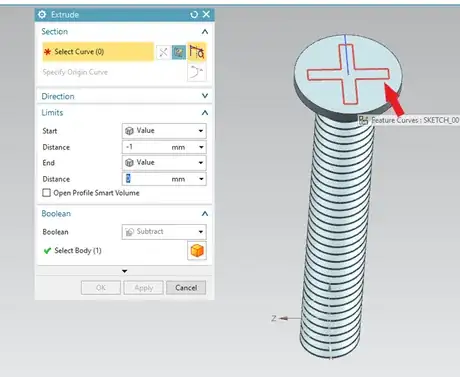Open the Start limit Value dropdown
Image resolution: width=460 pixels, height=377 pixels.
tap(164, 131)
